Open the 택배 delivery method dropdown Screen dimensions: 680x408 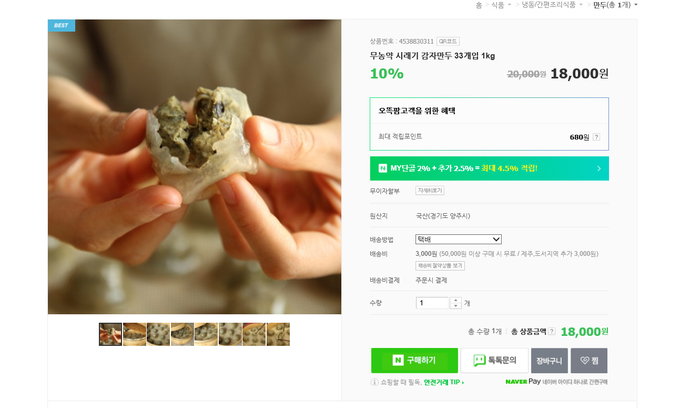(x=458, y=239)
